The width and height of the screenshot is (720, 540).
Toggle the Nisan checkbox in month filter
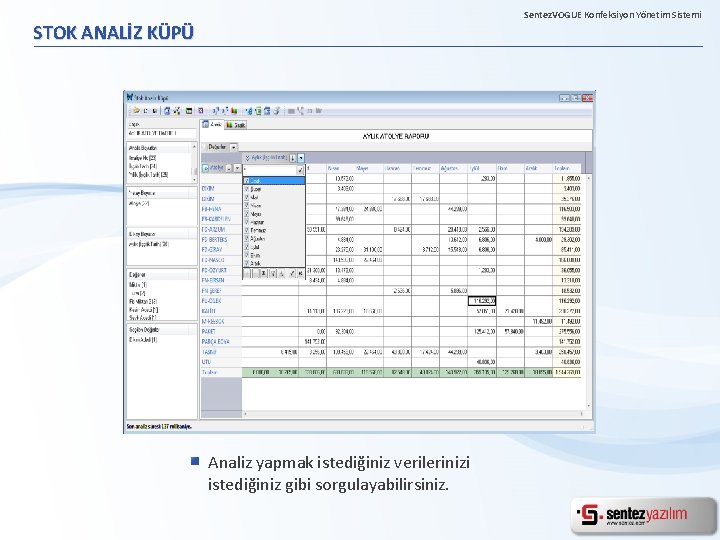coord(247,205)
